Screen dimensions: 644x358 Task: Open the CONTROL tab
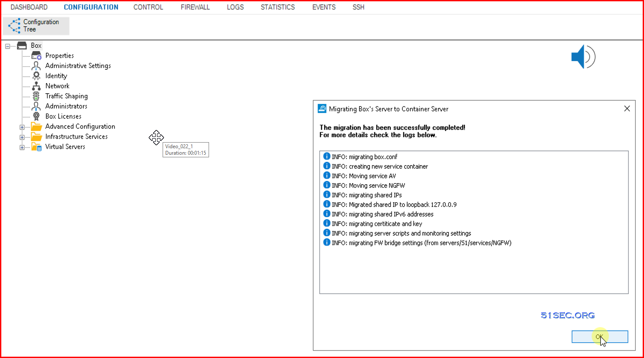point(148,7)
